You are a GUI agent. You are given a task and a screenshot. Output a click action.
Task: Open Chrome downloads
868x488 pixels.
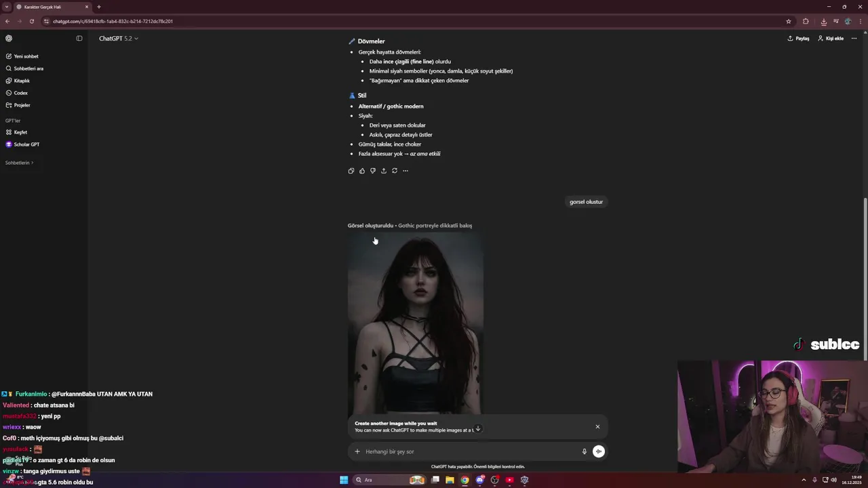[823, 21]
